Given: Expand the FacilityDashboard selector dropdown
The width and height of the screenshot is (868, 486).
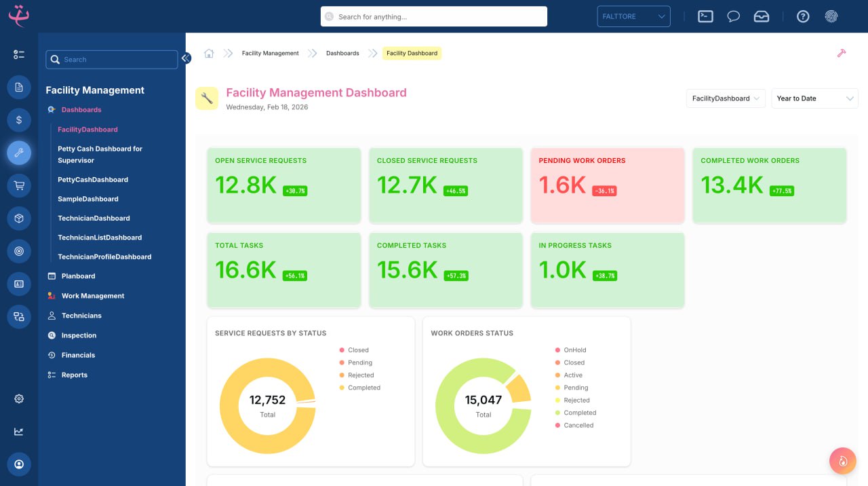Looking at the screenshot, I should point(726,98).
